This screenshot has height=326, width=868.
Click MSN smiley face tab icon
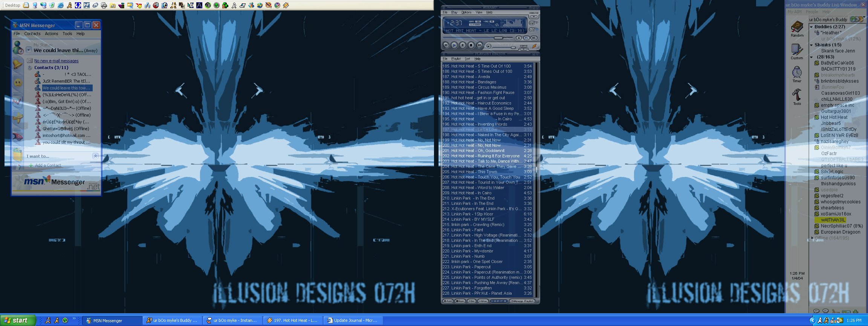[x=18, y=82]
